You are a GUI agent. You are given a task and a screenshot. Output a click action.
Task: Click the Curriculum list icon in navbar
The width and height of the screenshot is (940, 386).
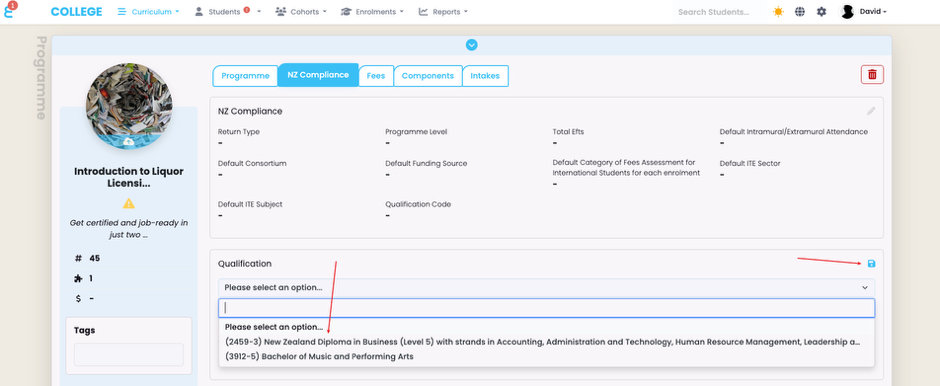click(122, 12)
